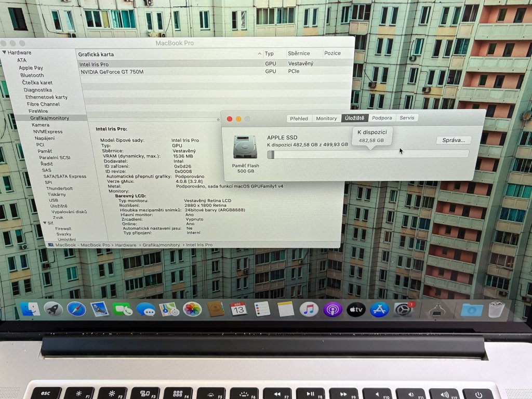Launch the Podcasts app

(x=332, y=310)
